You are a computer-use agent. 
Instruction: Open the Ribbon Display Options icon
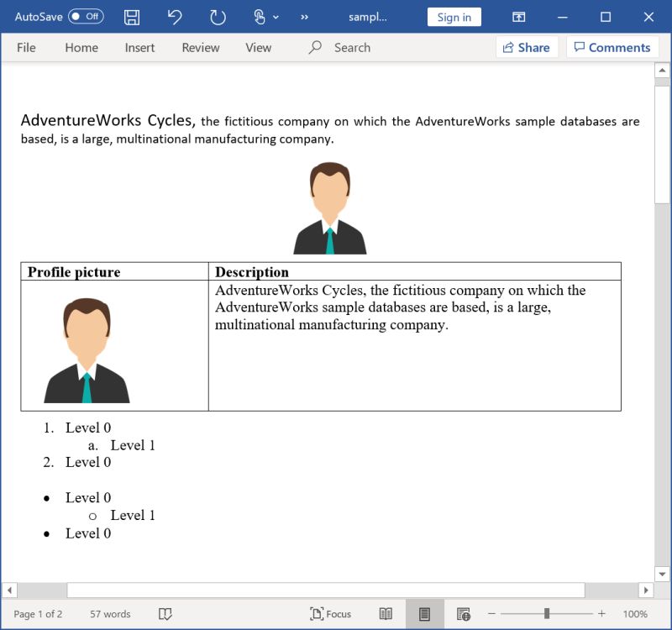tap(518, 17)
